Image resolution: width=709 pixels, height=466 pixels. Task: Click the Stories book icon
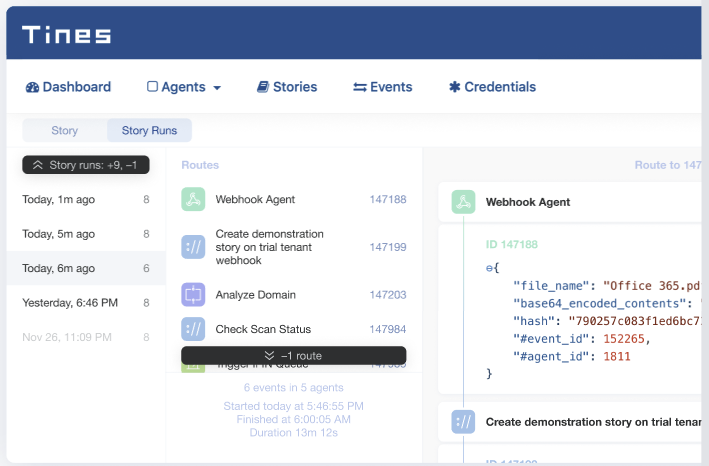[x=263, y=87]
